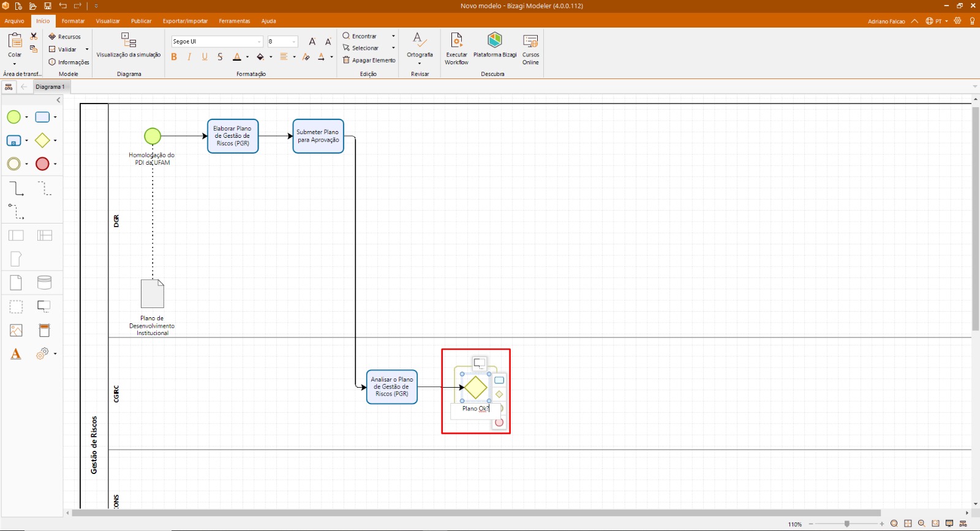Expand the Validar dropdown arrow
This screenshot has width=980, height=531.
coord(87,50)
